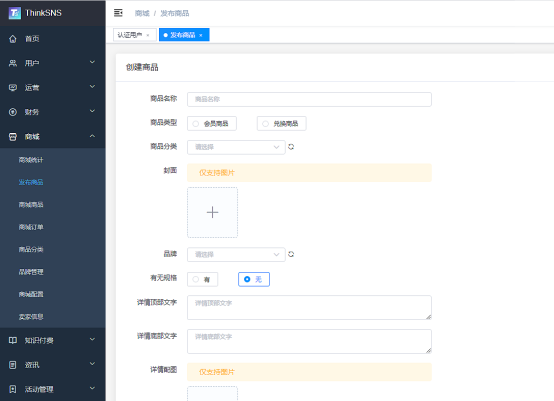Collapse the sidebar with the hamburger icon
Viewport: 554px width, 401px height.
pyautogui.click(x=118, y=13)
